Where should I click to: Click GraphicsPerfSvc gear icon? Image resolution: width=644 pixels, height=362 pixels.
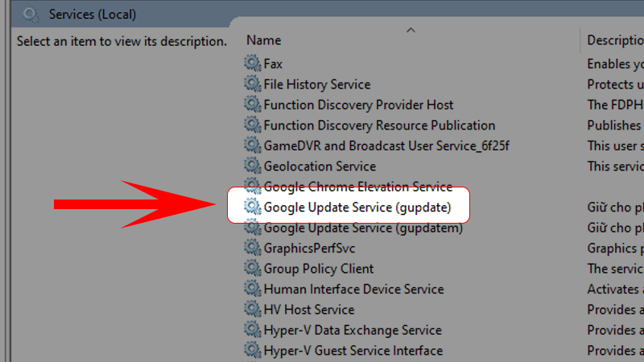tap(253, 249)
